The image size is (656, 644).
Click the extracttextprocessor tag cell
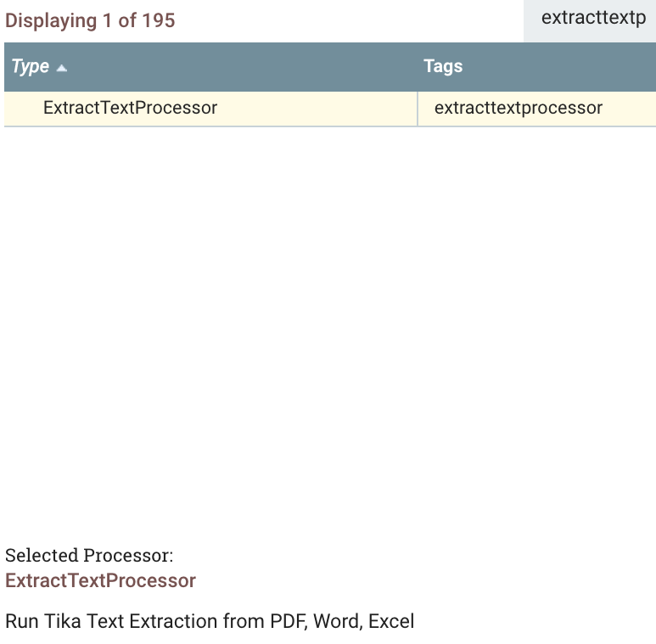pos(518,109)
